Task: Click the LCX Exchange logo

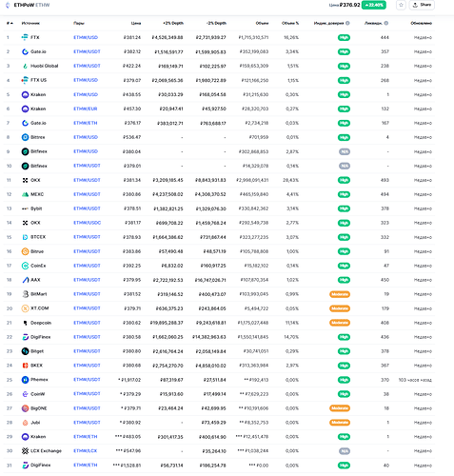Action: pyautogui.click(x=25, y=451)
